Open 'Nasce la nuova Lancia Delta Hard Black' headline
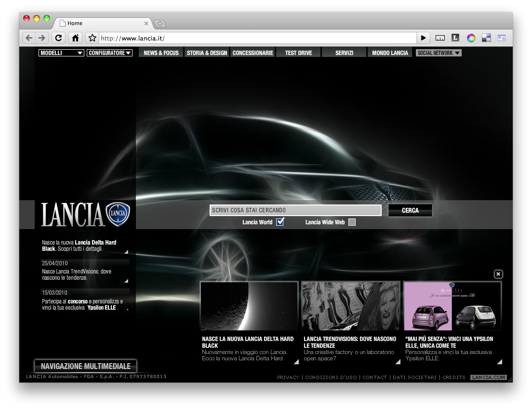 (248, 342)
